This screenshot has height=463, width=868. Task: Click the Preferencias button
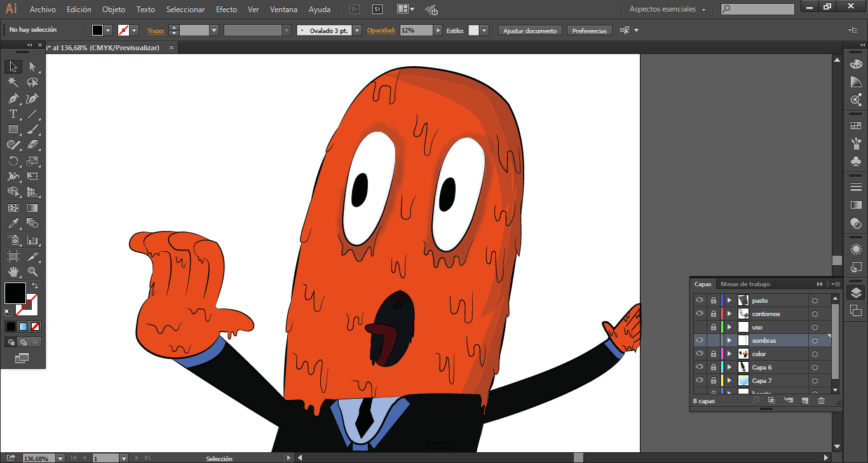(x=589, y=31)
